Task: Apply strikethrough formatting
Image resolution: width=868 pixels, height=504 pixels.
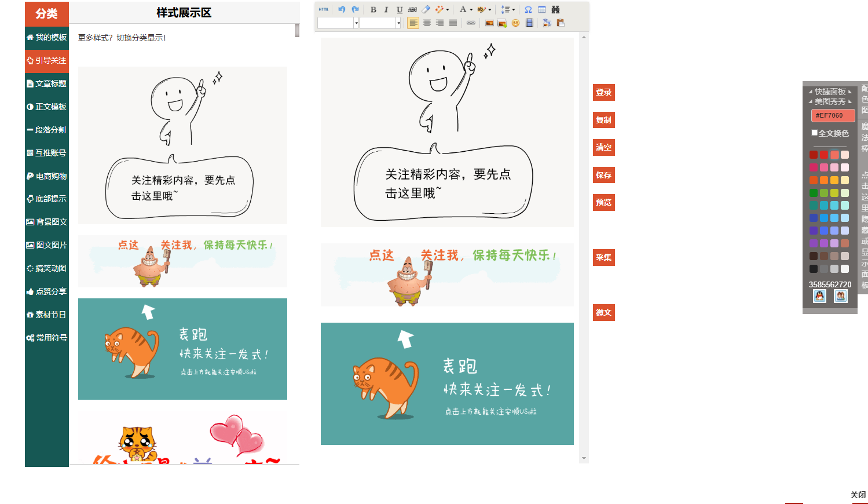Action: 412,9
